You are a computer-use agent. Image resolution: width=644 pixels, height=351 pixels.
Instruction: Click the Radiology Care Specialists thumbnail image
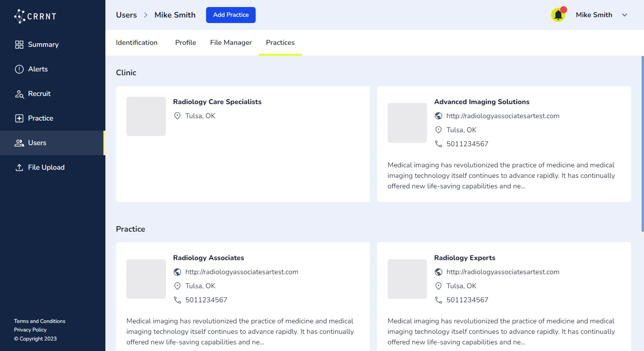pos(146,117)
